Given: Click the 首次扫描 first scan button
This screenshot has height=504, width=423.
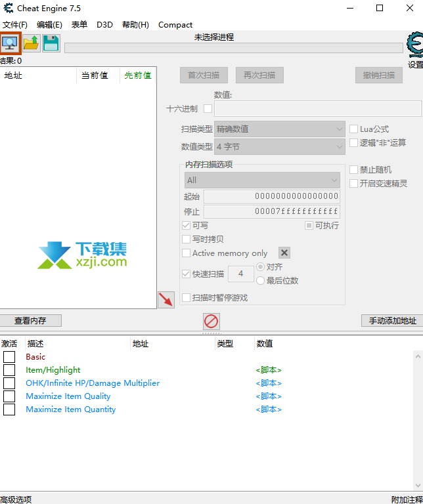Looking at the screenshot, I should click(x=204, y=75).
